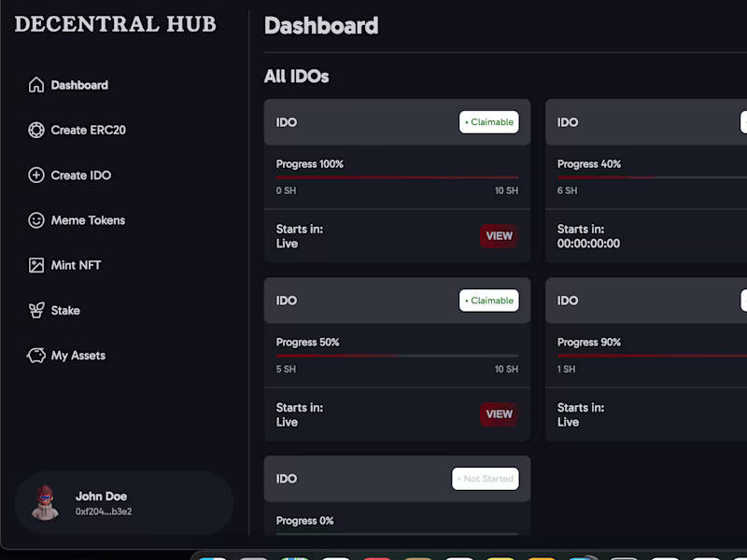Image resolution: width=747 pixels, height=560 pixels.
Task: Click the Dashboard home icon
Action: tap(36, 85)
